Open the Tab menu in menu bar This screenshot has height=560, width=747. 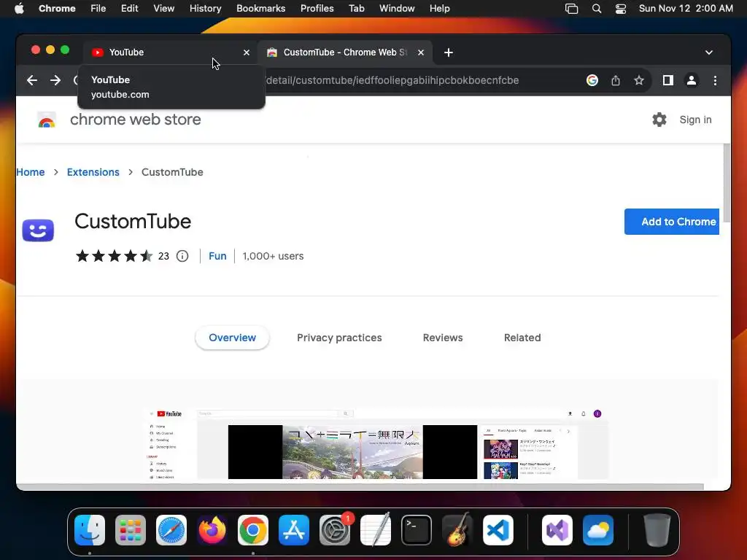click(x=356, y=9)
